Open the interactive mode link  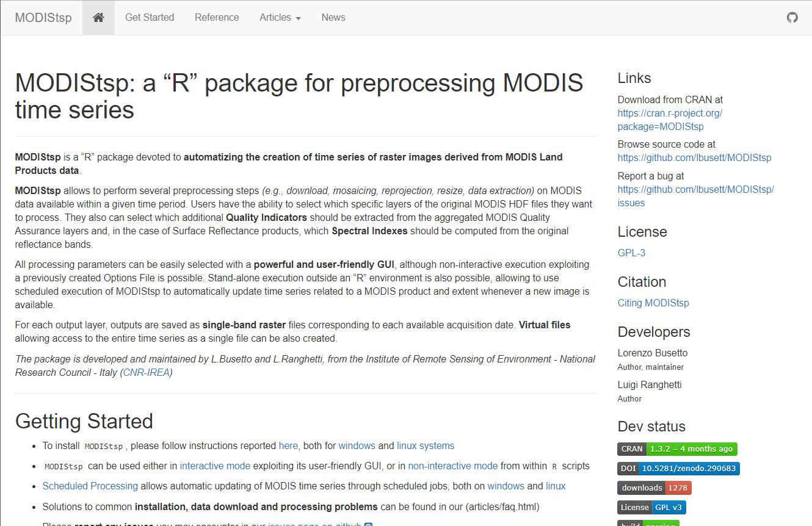coord(215,466)
